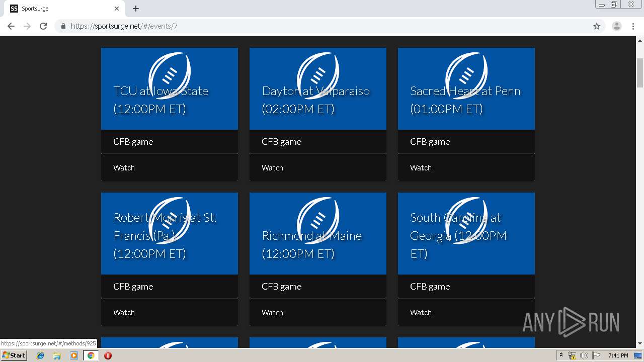Open the file explorer taskbar icon
Image resolution: width=644 pixels, height=362 pixels.
57,355
